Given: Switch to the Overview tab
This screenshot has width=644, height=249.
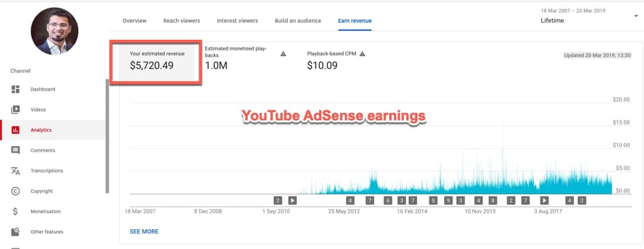Looking at the screenshot, I should point(134,20).
